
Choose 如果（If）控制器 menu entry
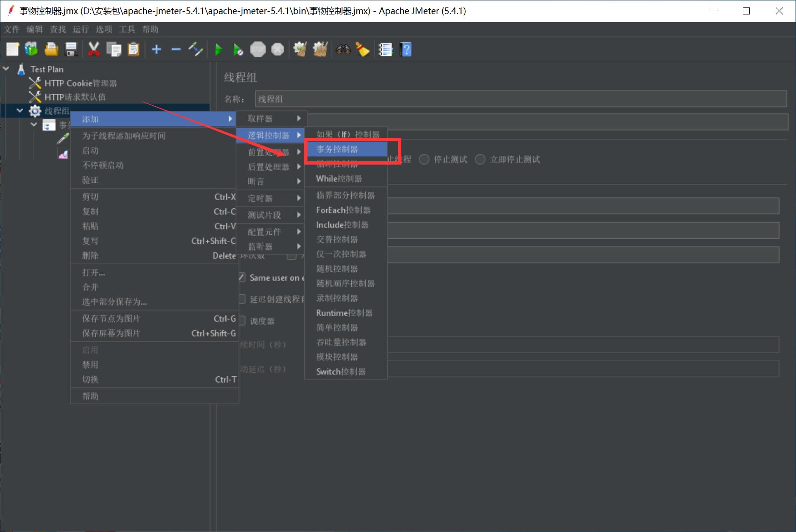point(346,134)
